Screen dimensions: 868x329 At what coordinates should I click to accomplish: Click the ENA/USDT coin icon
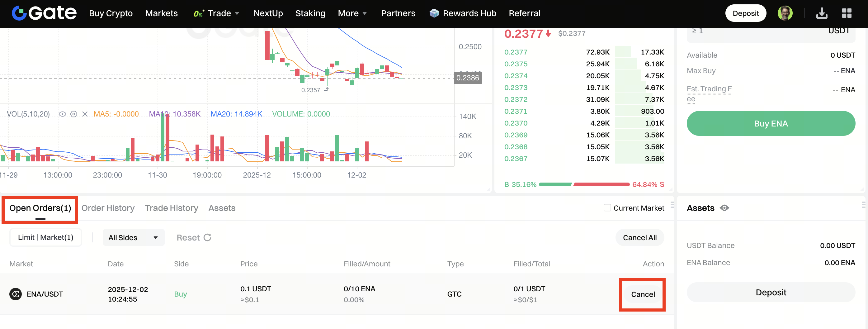point(16,294)
